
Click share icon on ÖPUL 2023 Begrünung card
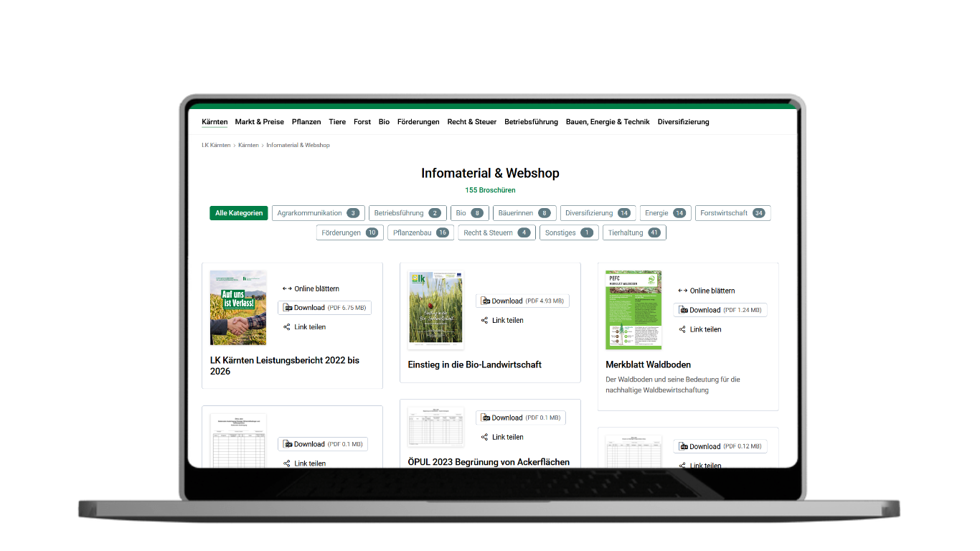pyautogui.click(x=485, y=438)
